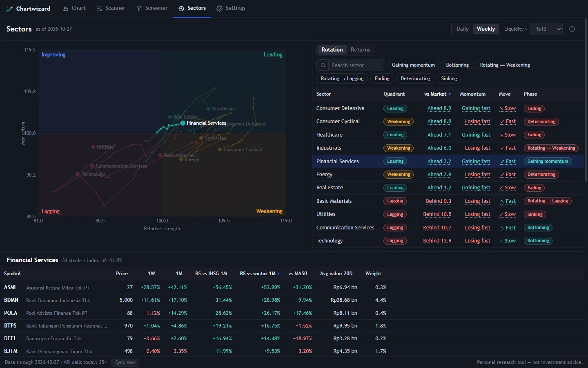
Task: Sort stocks by Weight column
Action: [373, 274]
